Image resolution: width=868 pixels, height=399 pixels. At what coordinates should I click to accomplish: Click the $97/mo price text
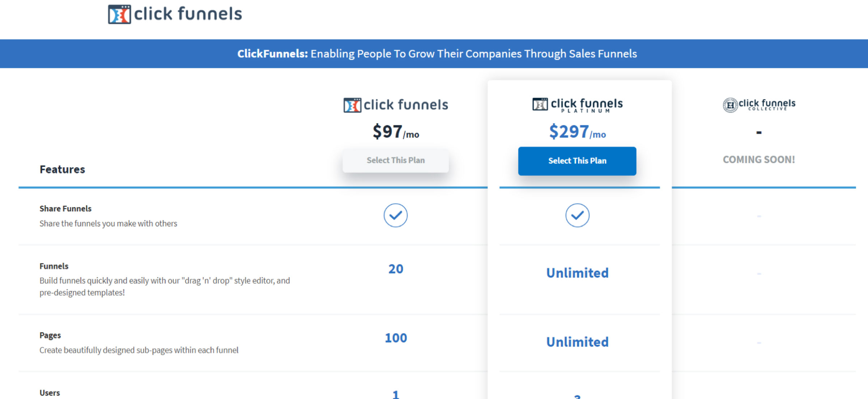tap(396, 132)
